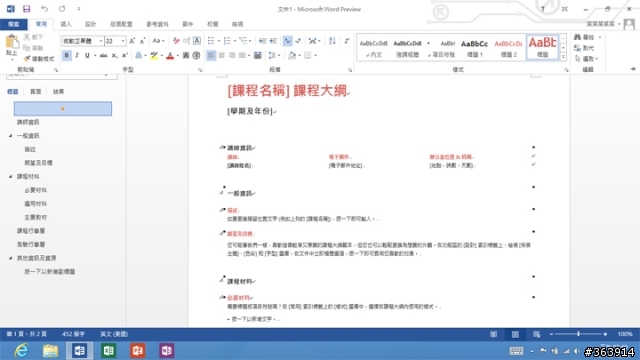Open the 檔案 (File) tab
This screenshot has width=640, height=360.
pos(13,24)
